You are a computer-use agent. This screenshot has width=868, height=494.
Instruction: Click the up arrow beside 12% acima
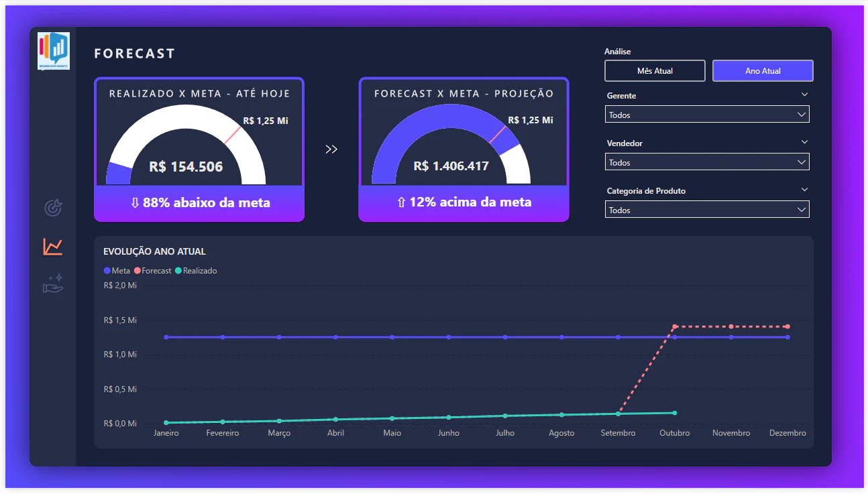pyautogui.click(x=401, y=202)
